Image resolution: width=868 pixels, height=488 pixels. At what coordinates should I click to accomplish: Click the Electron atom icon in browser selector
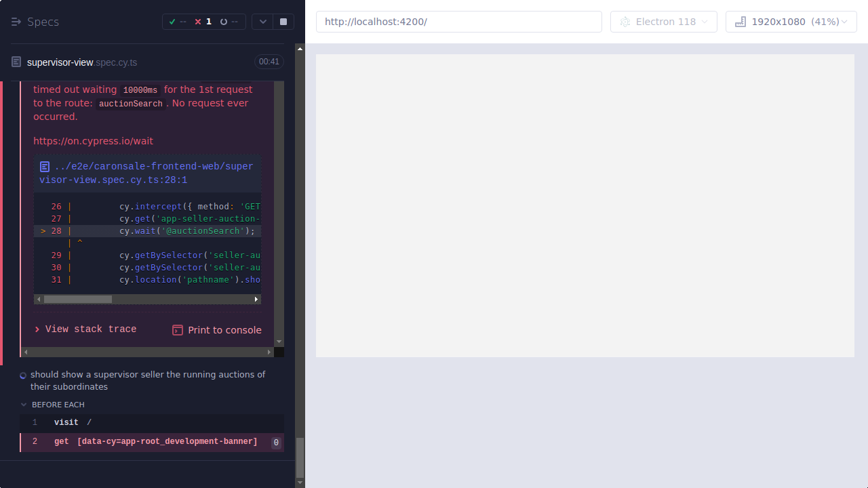(625, 21)
